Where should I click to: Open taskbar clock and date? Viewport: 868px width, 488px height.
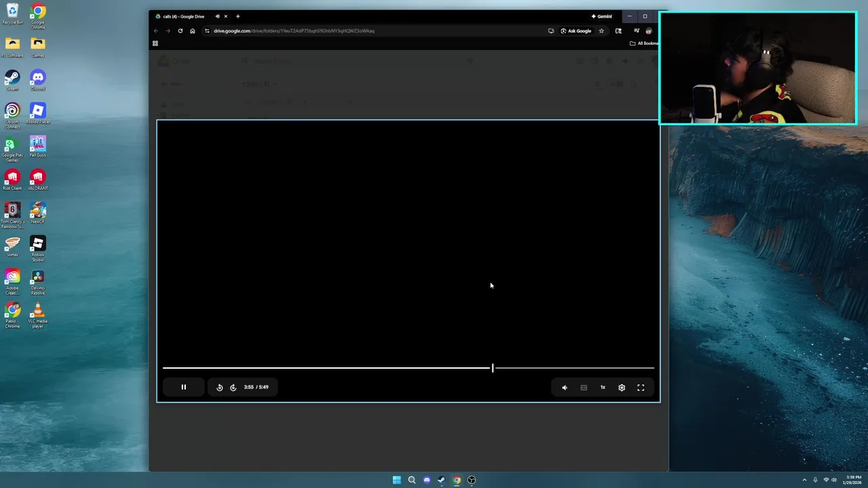coord(853,480)
